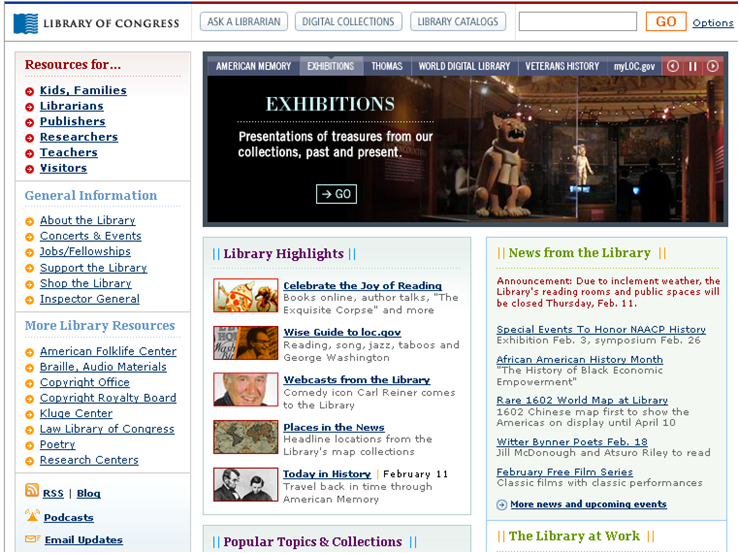Screen dimensions: 739x553
Task: Click the bullet icon next to Poetry
Action: point(30,446)
